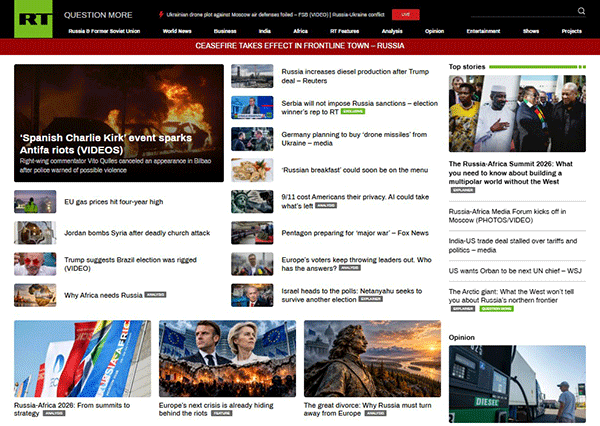The width and height of the screenshot is (600, 426).
Task: Open Pentagon major war thumbnail
Action: 252,233
